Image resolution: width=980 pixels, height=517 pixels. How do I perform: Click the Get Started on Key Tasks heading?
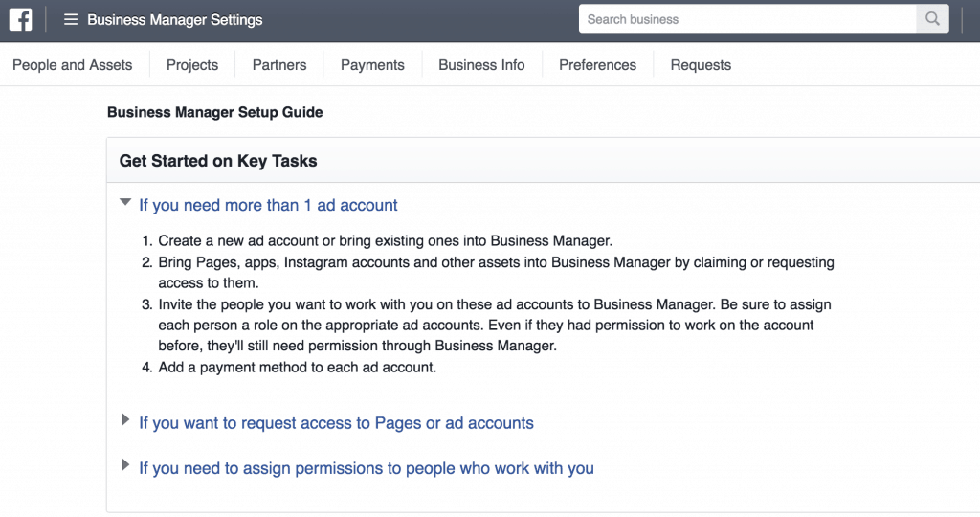tap(218, 161)
